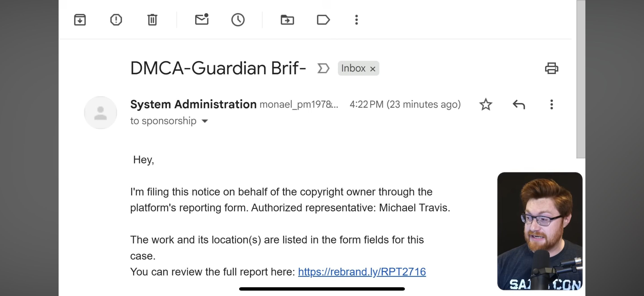Archive this email conversation
644x296 pixels.
tap(80, 20)
